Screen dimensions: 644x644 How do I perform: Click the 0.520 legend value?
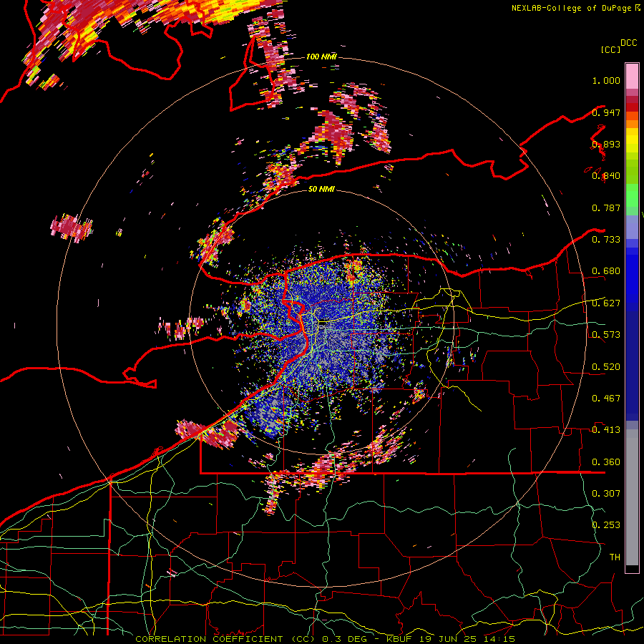[x=606, y=367]
